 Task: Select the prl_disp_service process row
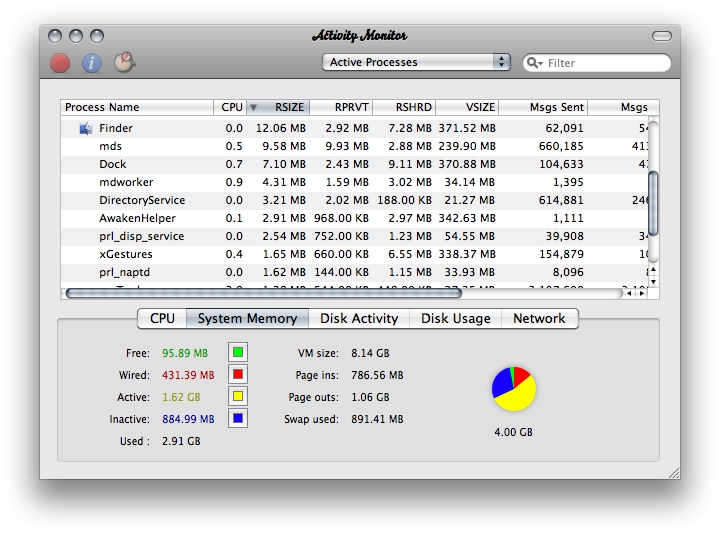pyautogui.click(x=354, y=236)
